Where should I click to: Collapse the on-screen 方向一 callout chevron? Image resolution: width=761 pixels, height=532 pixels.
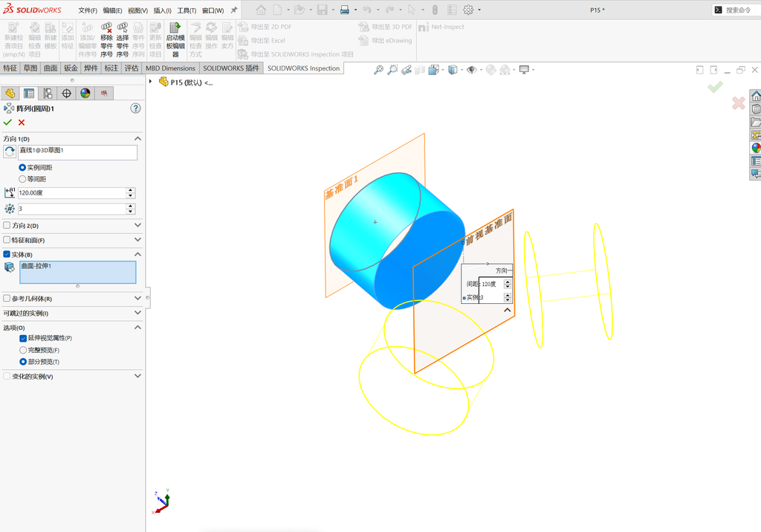[x=507, y=310]
